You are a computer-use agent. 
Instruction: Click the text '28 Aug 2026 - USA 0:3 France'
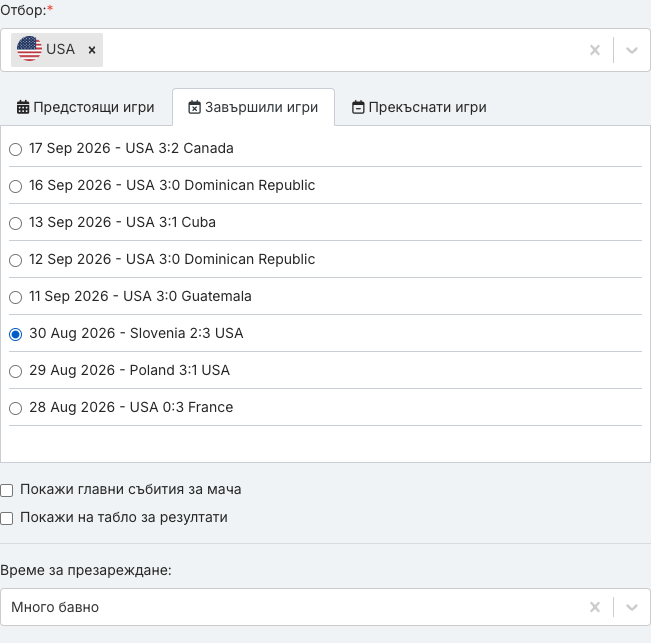point(131,407)
